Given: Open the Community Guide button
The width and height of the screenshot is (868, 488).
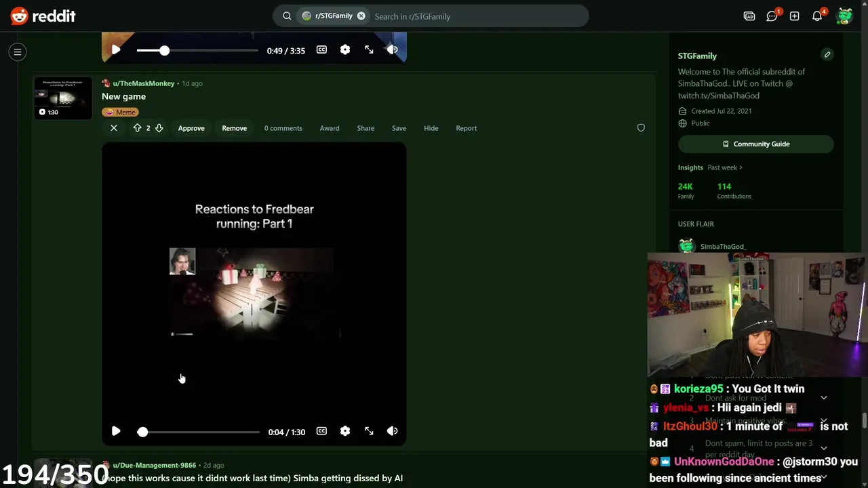Looking at the screenshot, I should 755,144.
